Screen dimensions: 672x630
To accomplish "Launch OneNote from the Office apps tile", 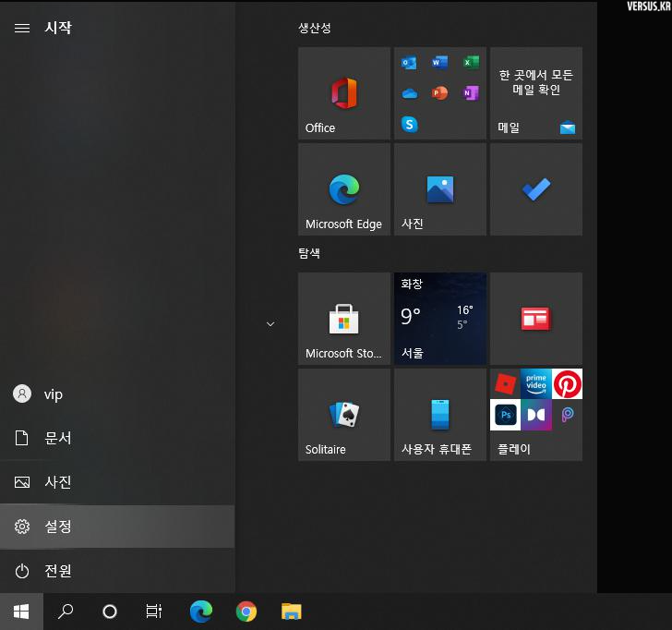I will 471,93.
